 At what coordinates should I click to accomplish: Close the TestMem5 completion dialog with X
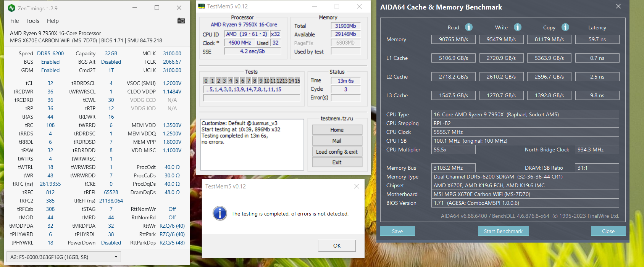(x=357, y=186)
